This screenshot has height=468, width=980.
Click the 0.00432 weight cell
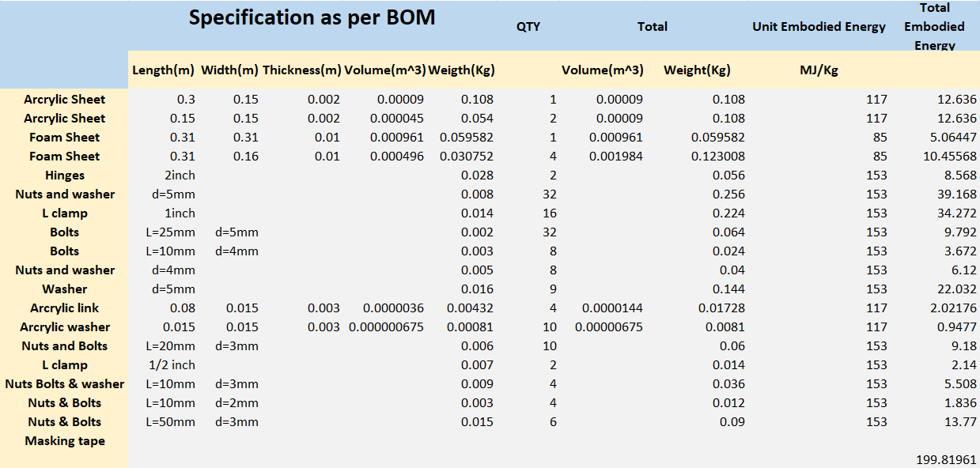tap(470, 308)
